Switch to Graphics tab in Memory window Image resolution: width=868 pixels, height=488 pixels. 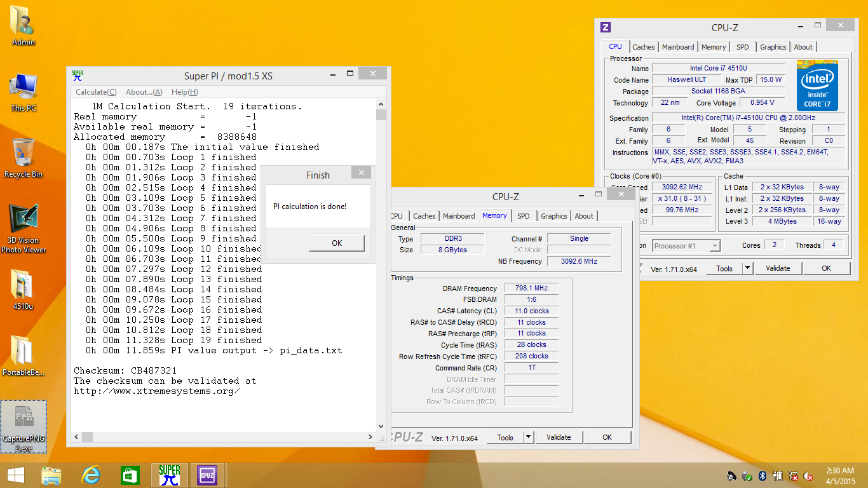[553, 216]
